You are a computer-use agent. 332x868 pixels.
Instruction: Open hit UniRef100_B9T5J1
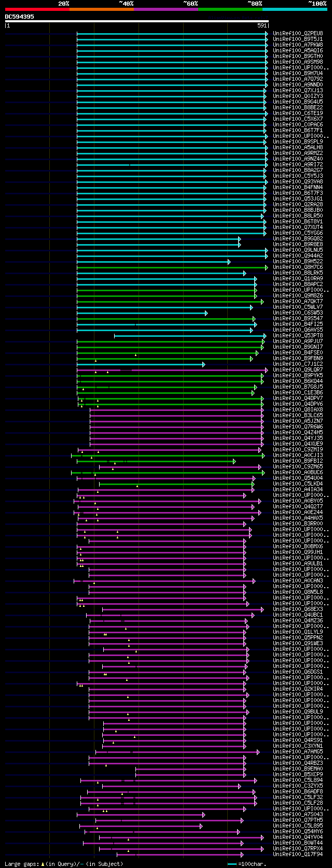[x=298, y=39]
